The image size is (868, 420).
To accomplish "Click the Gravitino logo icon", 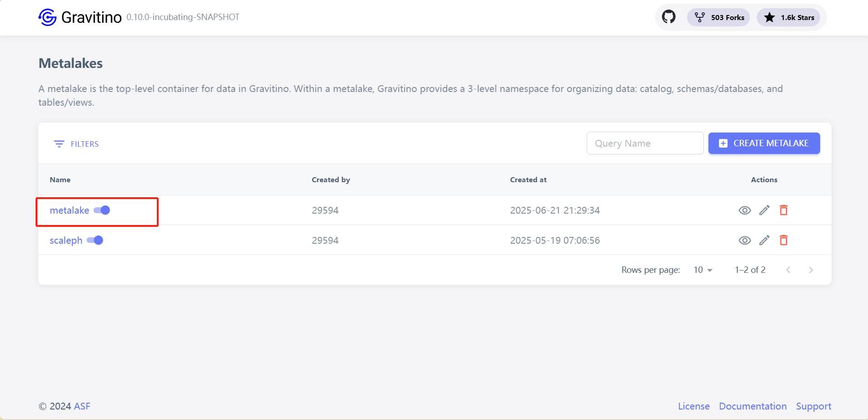I will 47,17.
